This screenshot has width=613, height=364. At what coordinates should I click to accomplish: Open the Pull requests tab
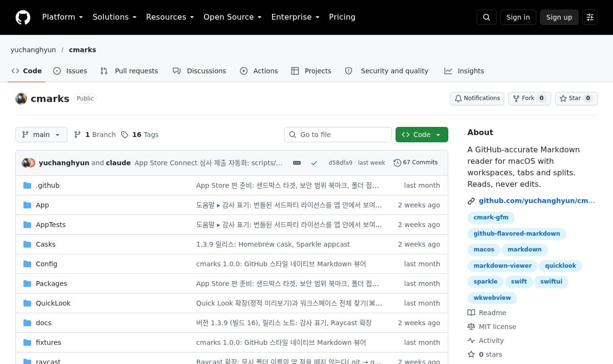[129, 71]
